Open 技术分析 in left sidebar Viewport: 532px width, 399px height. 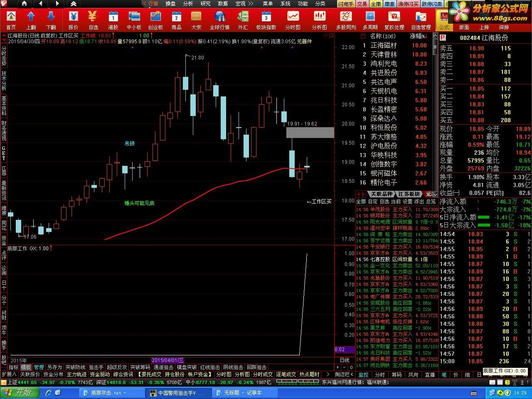tap(4, 81)
